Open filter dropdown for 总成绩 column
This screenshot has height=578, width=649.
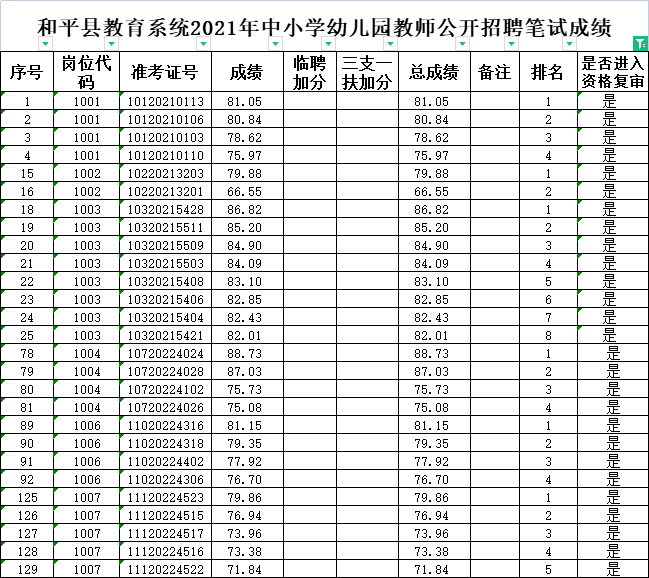[x=462, y=43]
